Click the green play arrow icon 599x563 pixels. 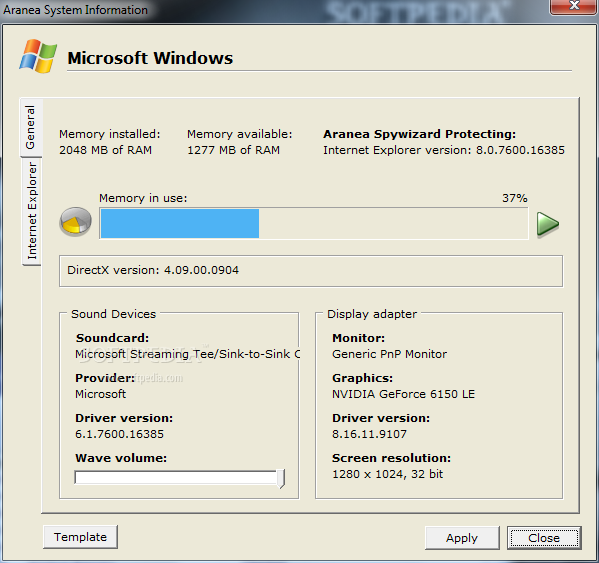tap(547, 224)
